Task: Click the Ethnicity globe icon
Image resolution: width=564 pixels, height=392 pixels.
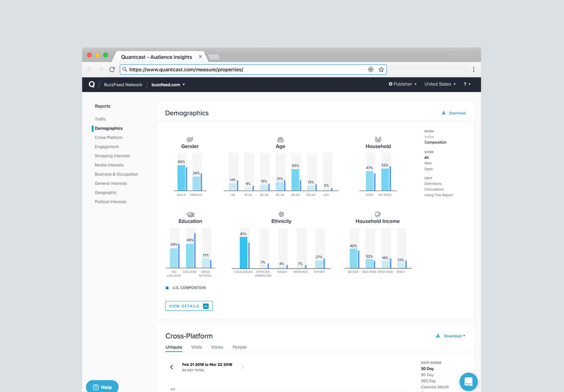Action: [281, 214]
